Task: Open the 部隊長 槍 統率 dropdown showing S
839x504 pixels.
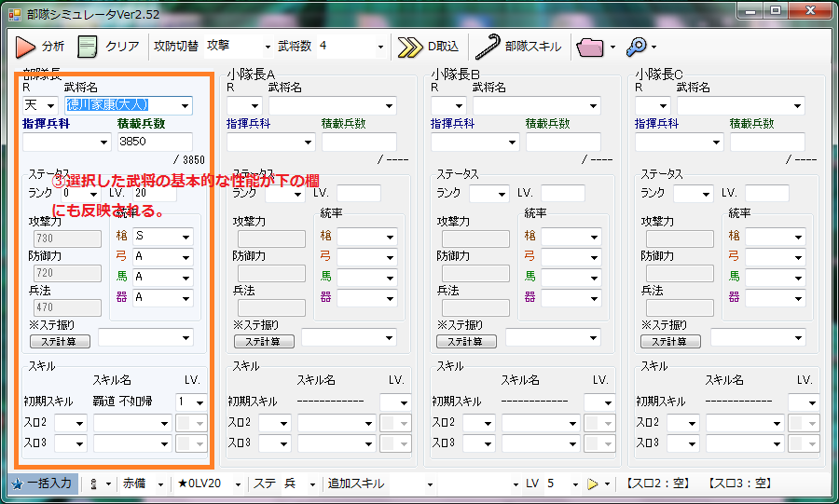Action: tap(186, 237)
